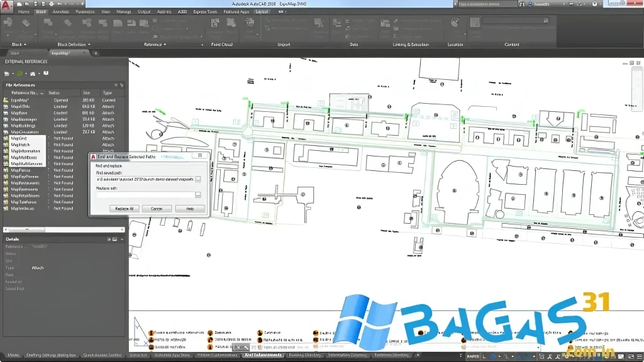Viewport: 644px width, 362px height.
Task: Sort by the Reference Name column header
Action: coord(26,93)
